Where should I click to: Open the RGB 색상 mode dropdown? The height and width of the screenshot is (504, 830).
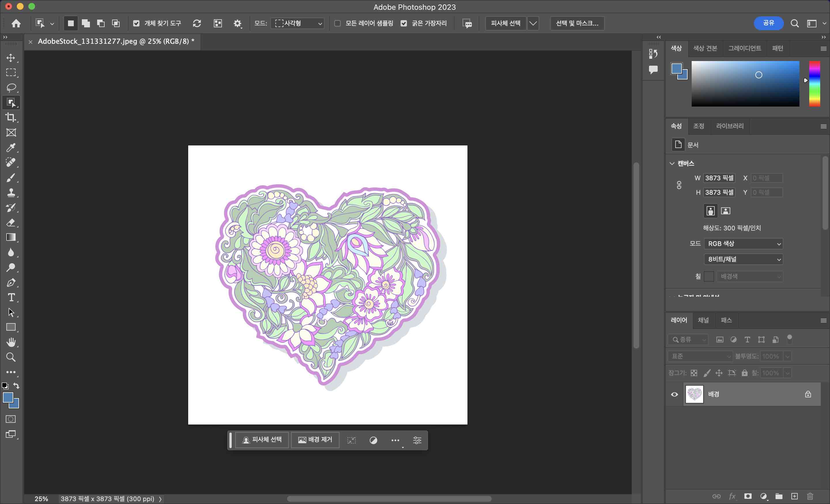[x=743, y=244]
